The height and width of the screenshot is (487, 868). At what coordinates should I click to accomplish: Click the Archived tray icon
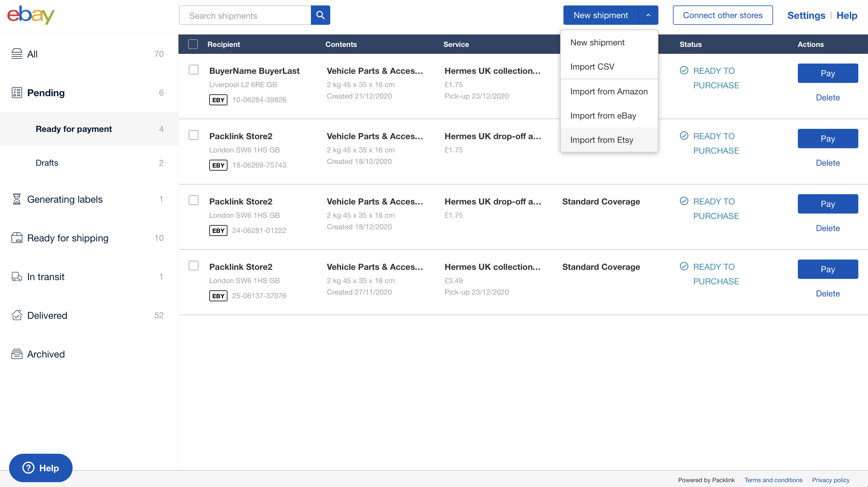[x=17, y=354]
